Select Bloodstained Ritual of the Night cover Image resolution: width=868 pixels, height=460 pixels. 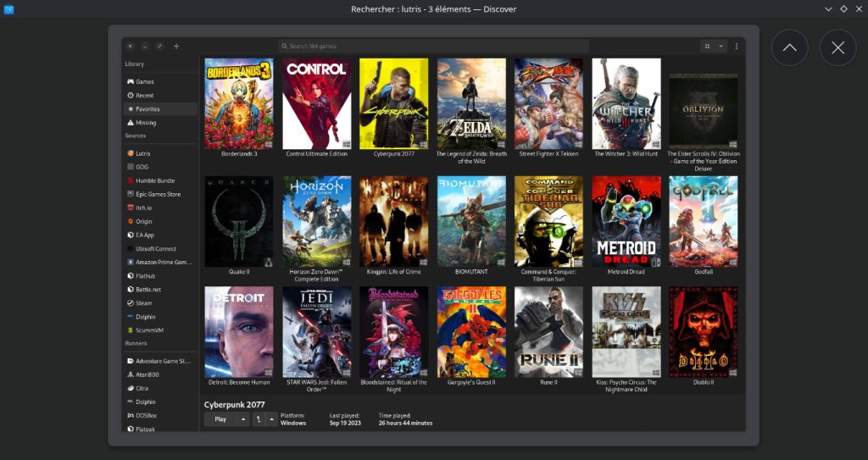(x=393, y=331)
